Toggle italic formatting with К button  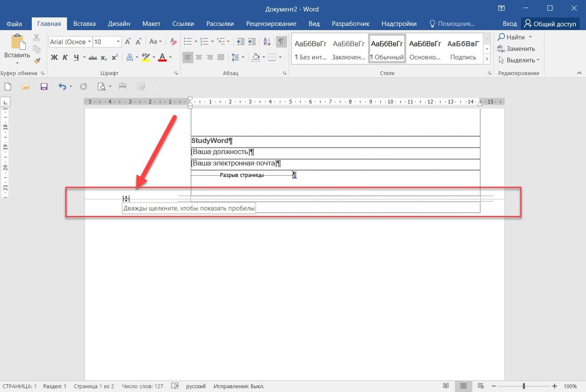point(65,58)
